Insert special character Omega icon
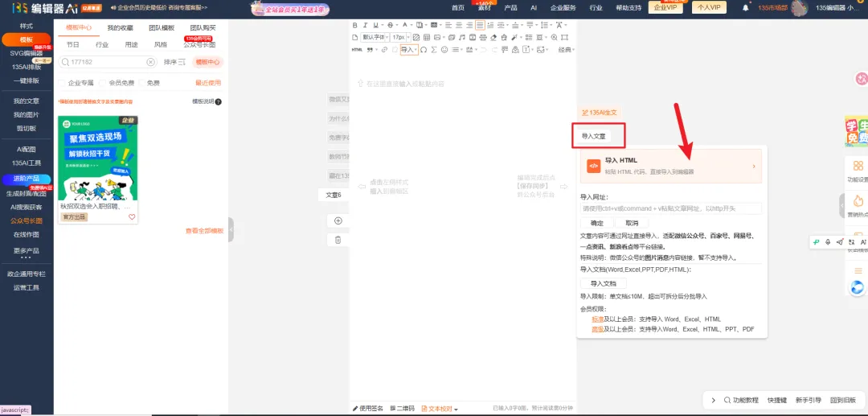This screenshot has height=416, width=868. click(x=424, y=50)
